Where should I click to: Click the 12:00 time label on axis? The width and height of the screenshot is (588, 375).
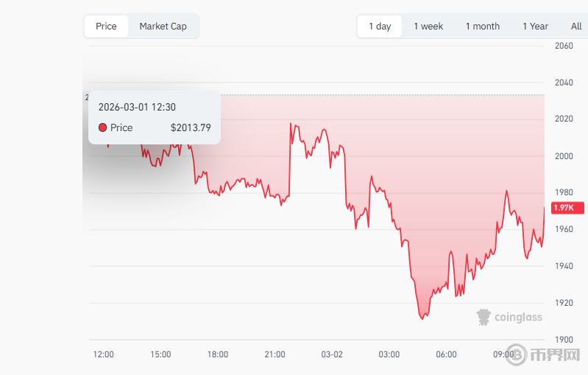[x=104, y=354]
